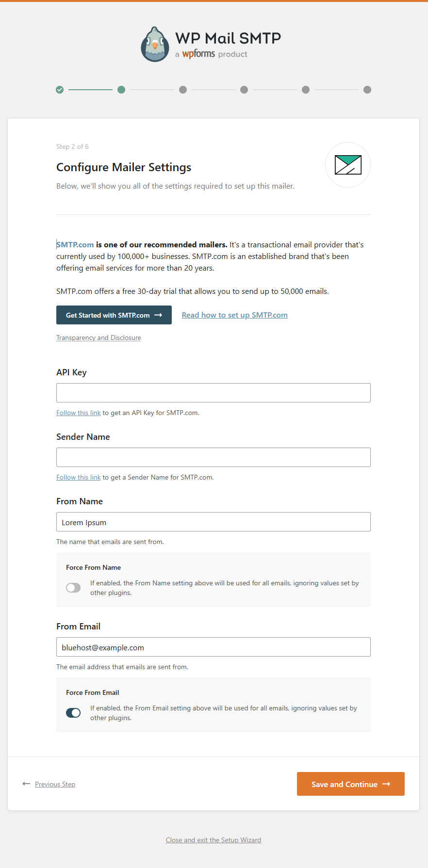Select the third step progress dot

coord(182,90)
